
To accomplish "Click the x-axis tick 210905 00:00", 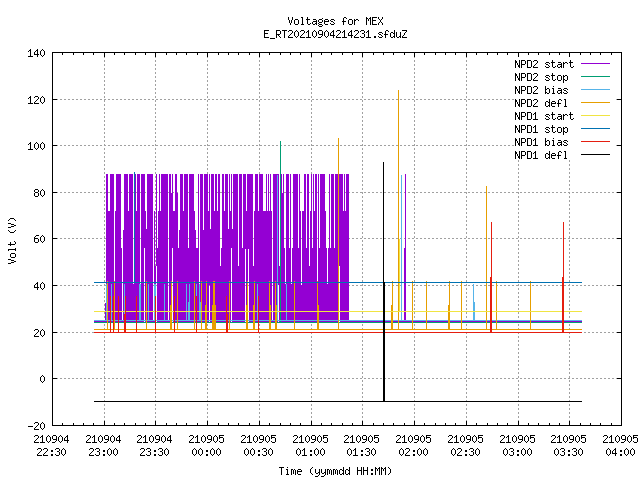I will (x=207, y=446).
